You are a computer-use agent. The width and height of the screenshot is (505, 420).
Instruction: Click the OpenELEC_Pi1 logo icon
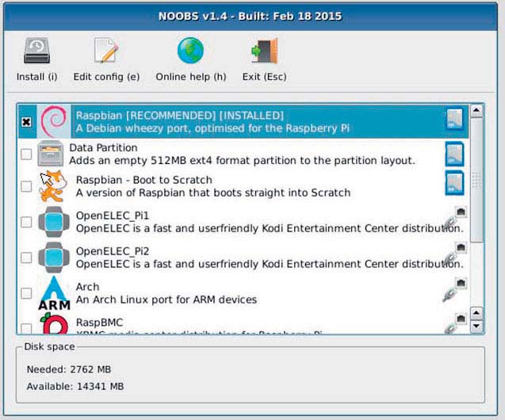point(54,222)
